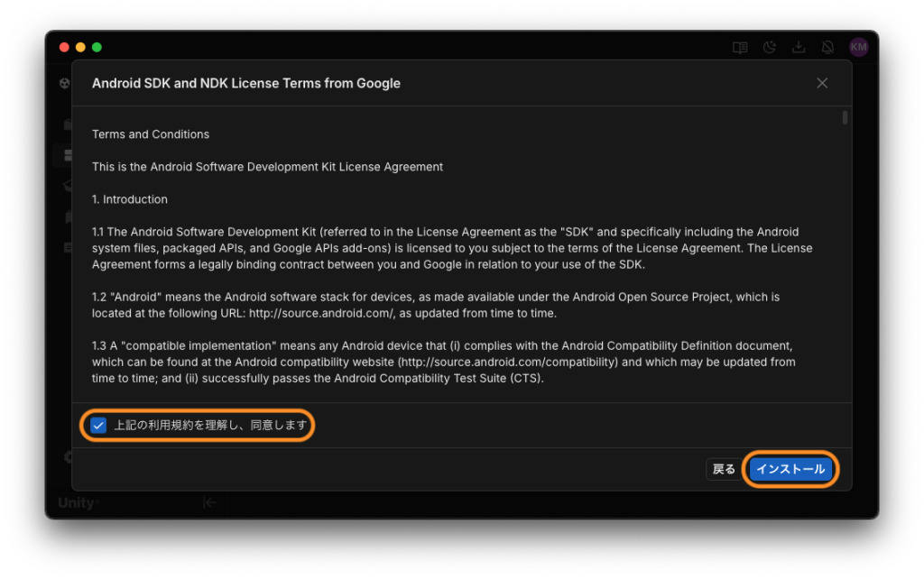Screen dimensions: 924x579
Task: Click the paragraph starting "1.1 The Android Software"
Action: (x=452, y=248)
